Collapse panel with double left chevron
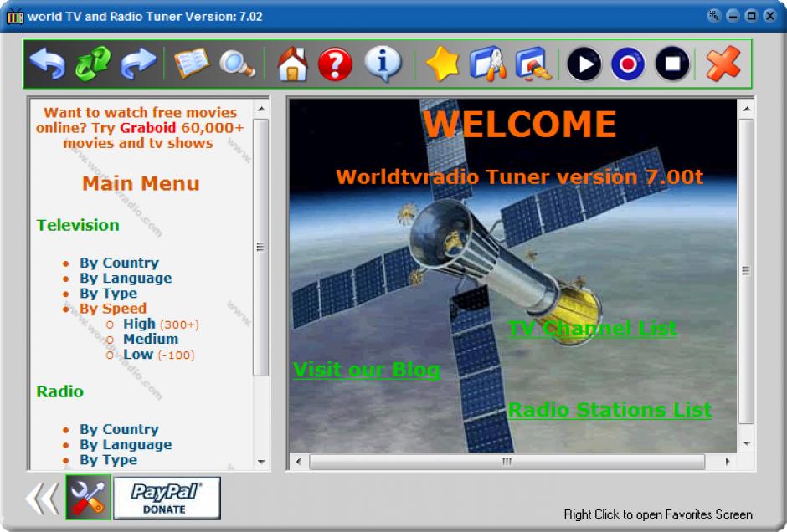The image size is (787, 532). coord(42,499)
